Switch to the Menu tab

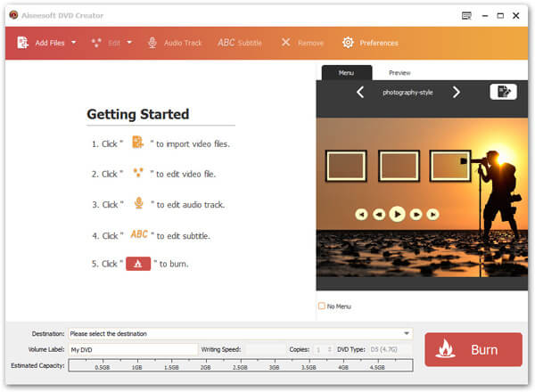click(x=347, y=72)
